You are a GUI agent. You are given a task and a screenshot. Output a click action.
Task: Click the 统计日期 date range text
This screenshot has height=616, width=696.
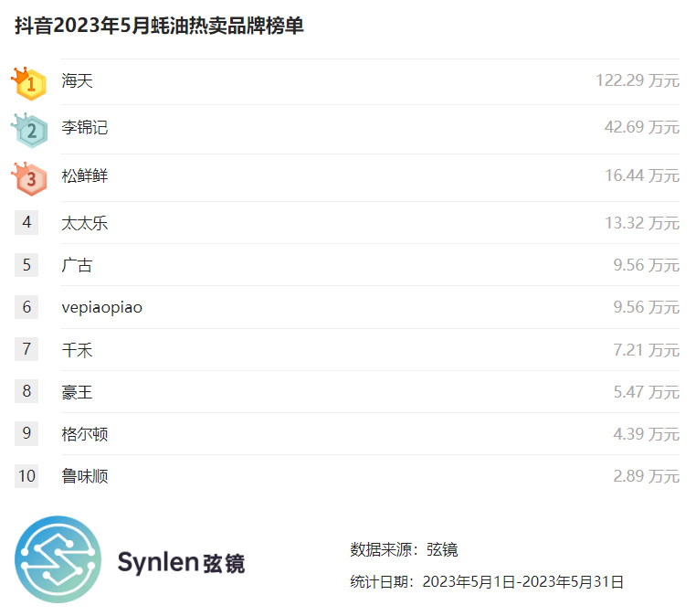click(x=487, y=582)
